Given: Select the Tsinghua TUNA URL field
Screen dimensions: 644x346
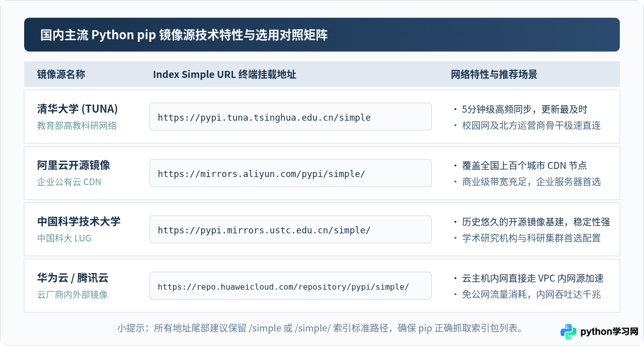Looking at the screenshot, I should 290,117.
